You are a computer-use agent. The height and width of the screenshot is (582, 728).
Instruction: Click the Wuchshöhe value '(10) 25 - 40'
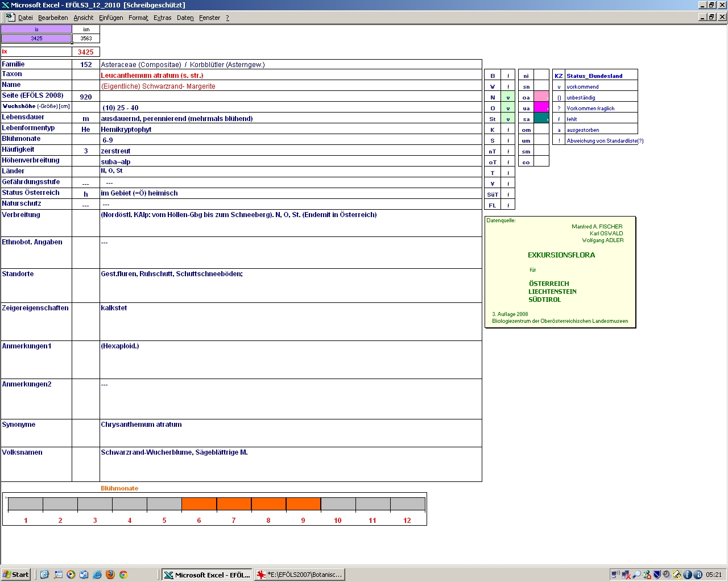(291, 107)
